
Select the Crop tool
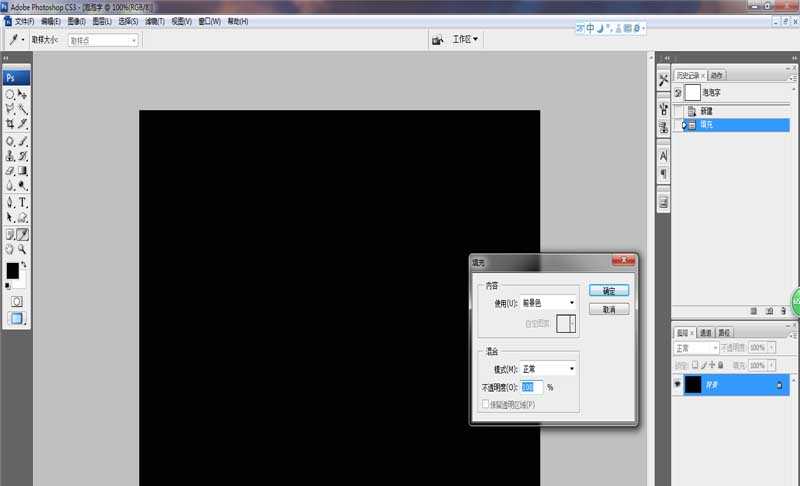click(10, 124)
